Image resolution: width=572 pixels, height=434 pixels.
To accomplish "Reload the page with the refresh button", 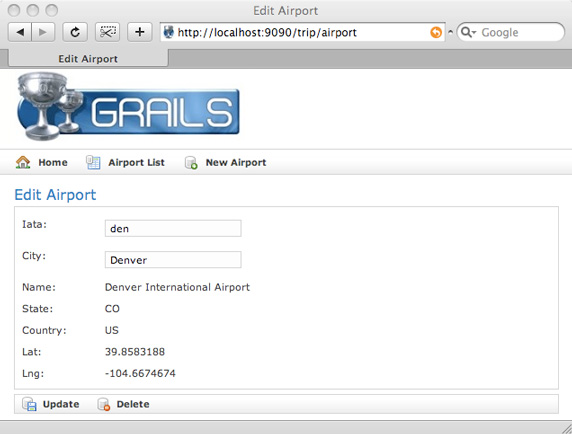I will click(75, 32).
